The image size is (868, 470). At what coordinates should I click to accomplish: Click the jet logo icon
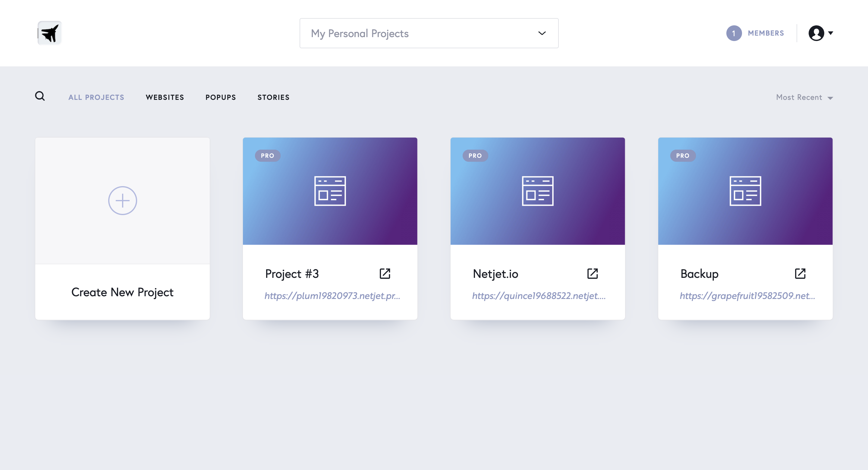(x=49, y=33)
